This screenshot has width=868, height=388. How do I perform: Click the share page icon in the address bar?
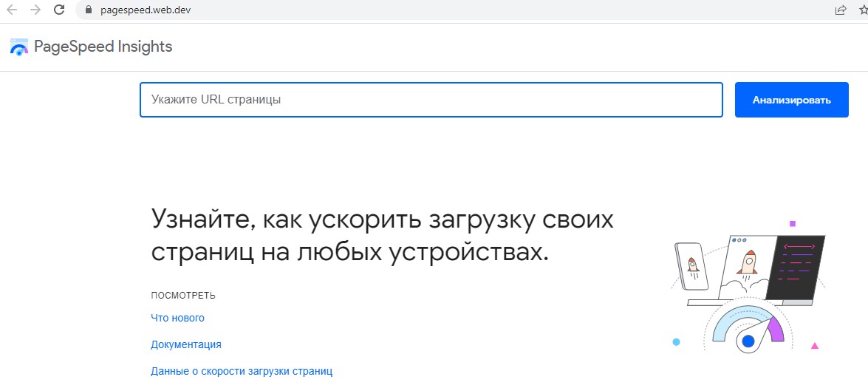(x=841, y=10)
